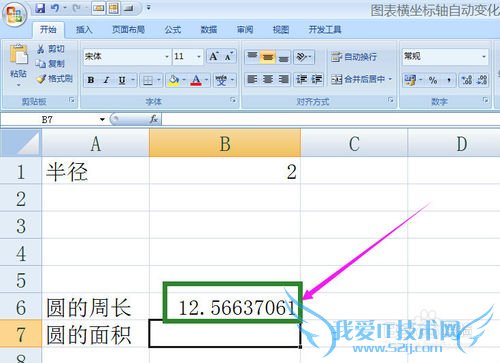500x363 pixels.
Task: Expand the font color dropdown arrow
Action: pos(206,80)
